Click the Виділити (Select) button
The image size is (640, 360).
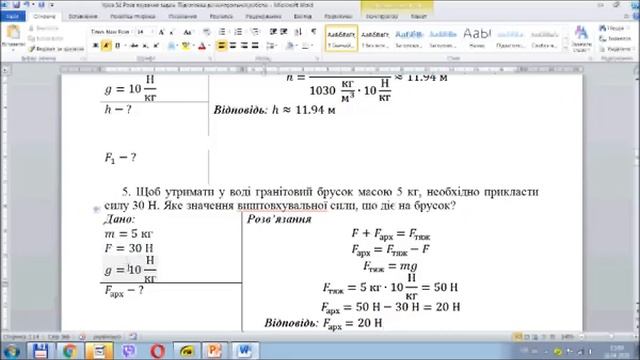click(616, 49)
